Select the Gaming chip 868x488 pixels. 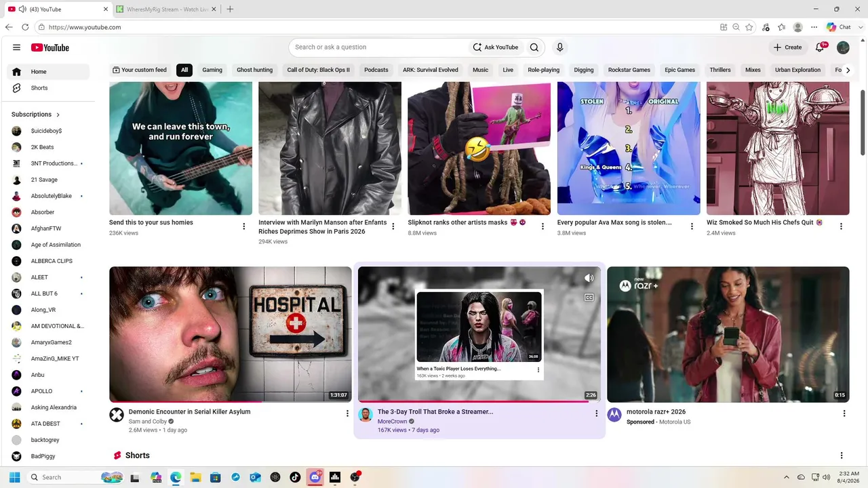tap(212, 70)
